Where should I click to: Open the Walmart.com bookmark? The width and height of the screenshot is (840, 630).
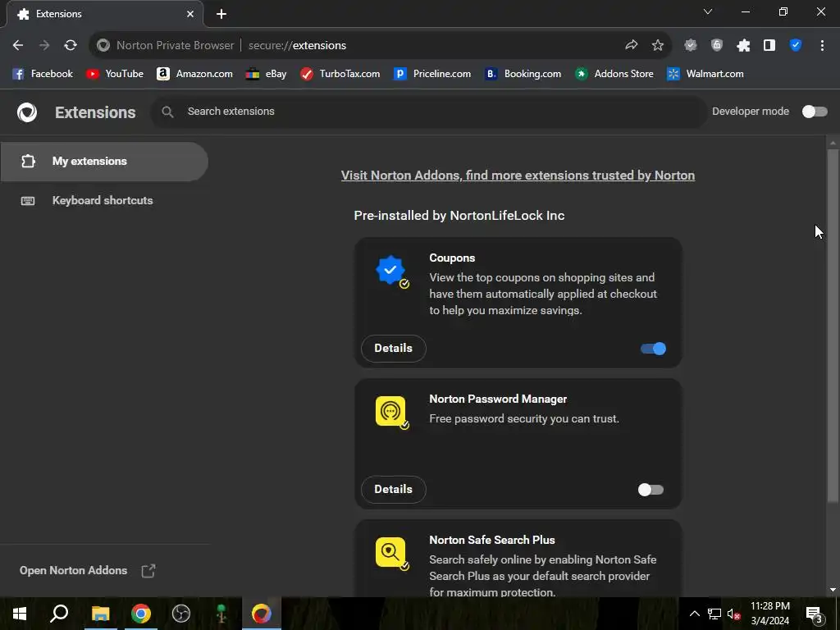(705, 74)
